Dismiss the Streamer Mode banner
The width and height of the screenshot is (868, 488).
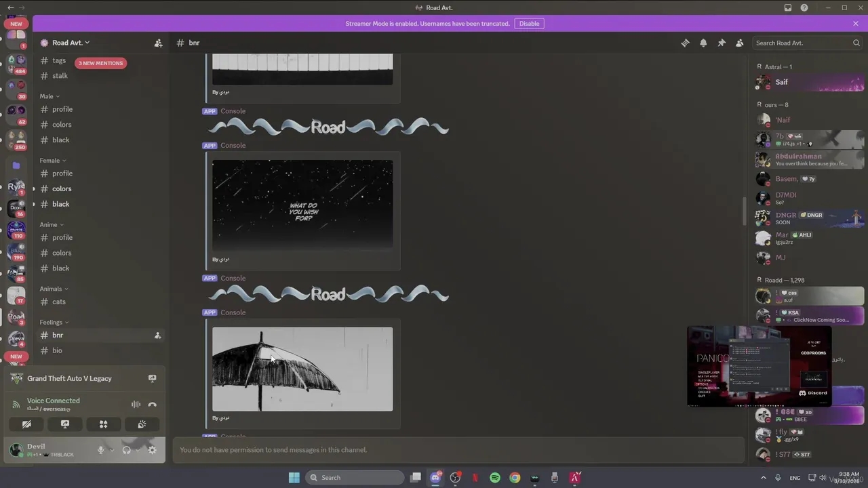point(856,24)
